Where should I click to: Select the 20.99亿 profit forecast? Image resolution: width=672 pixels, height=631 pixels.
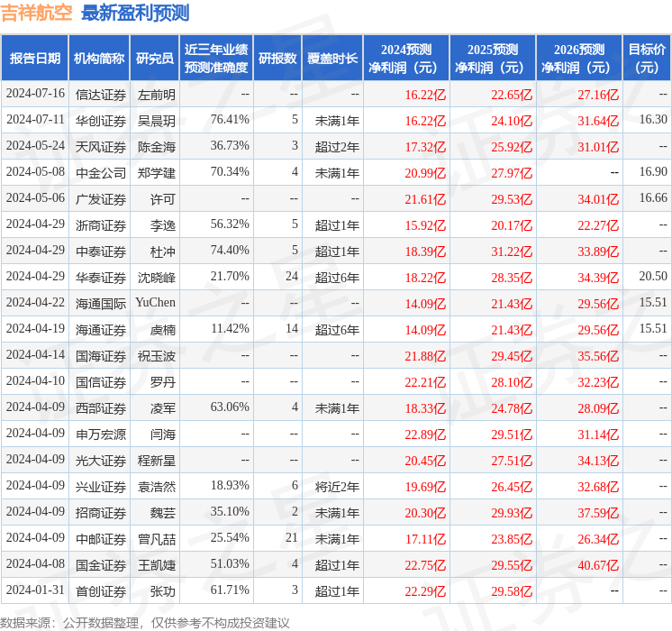[425, 173]
